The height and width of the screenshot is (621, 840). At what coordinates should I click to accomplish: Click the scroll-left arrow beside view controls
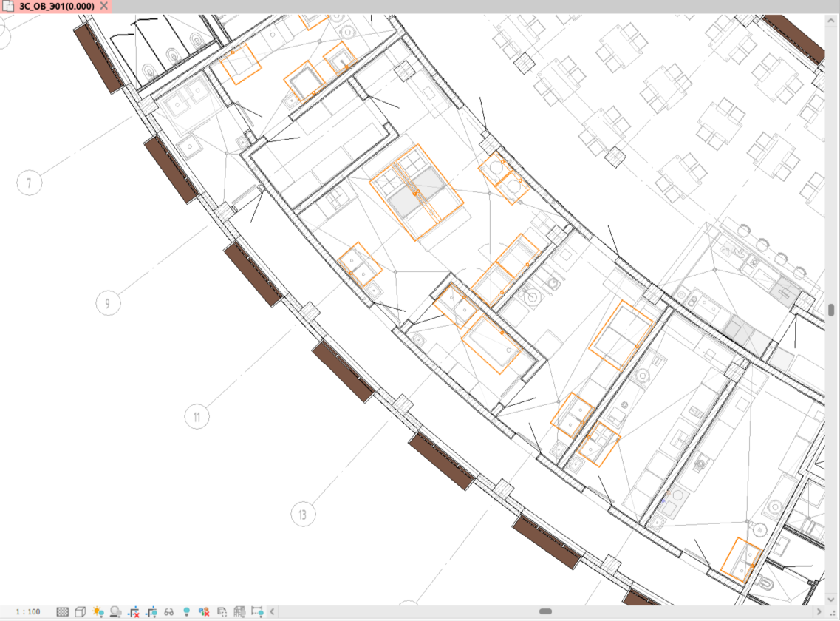coord(273,612)
